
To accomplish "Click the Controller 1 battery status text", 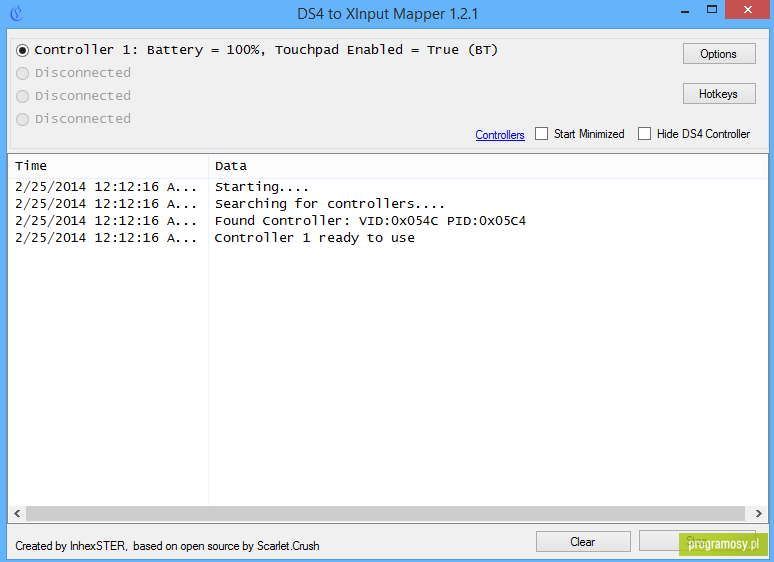I will pos(266,50).
